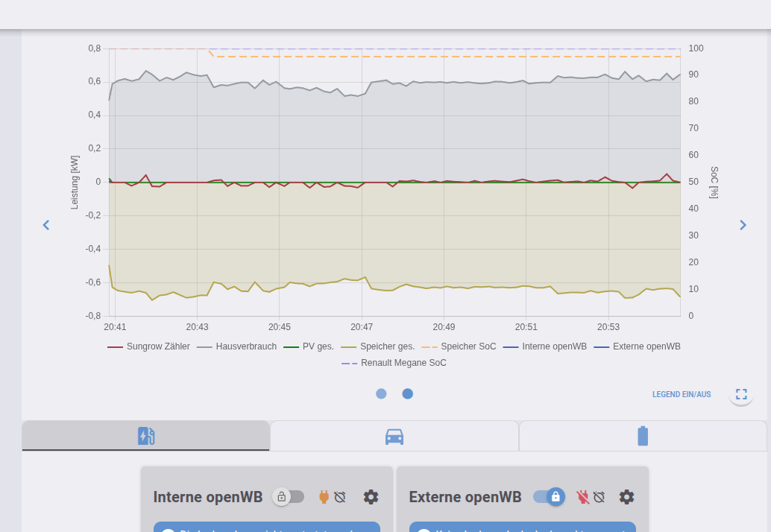
Task: Toggle Hausverbrauch legend entry
Action: (236, 346)
